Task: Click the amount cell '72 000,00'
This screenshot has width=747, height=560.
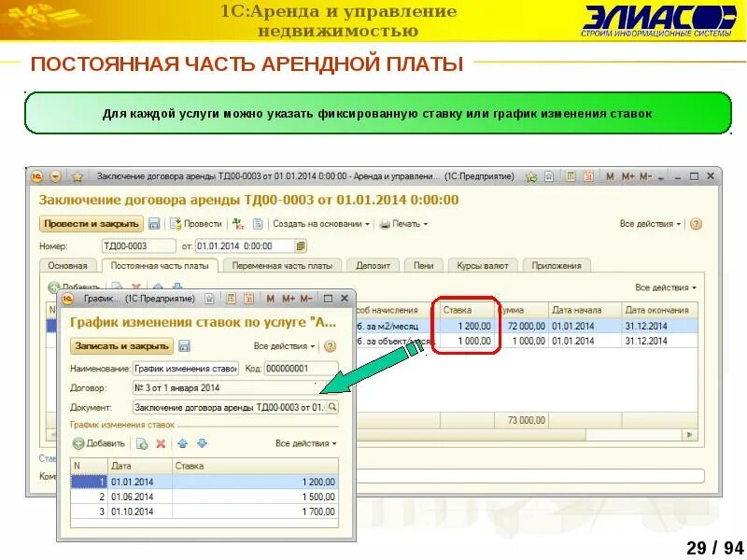Action: click(522, 326)
